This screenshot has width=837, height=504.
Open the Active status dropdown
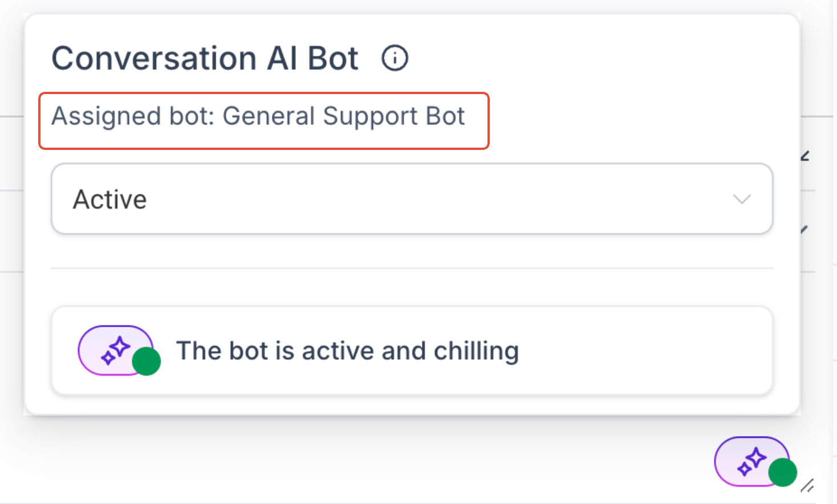412,199
